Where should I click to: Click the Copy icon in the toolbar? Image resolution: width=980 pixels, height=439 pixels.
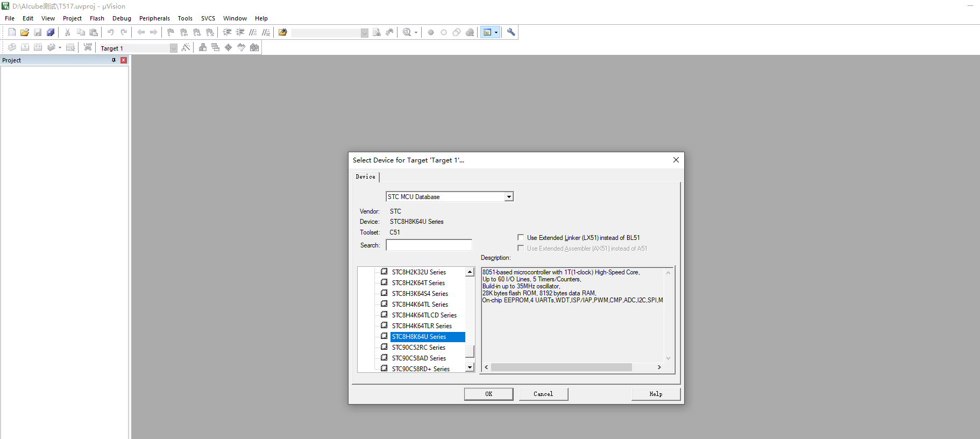(81, 32)
